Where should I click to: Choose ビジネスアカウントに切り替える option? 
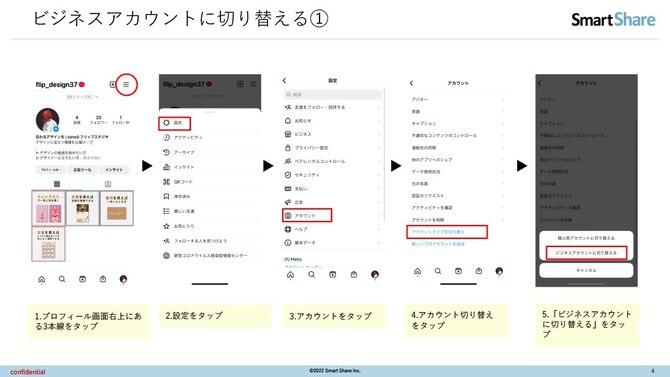click(x=586, y=253)
